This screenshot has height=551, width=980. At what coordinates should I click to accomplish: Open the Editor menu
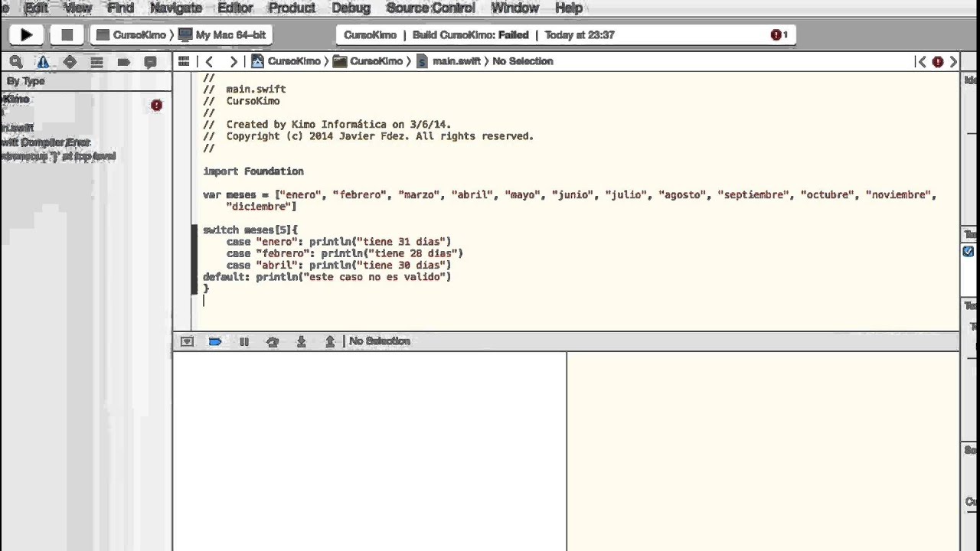[x=236, y=8]
